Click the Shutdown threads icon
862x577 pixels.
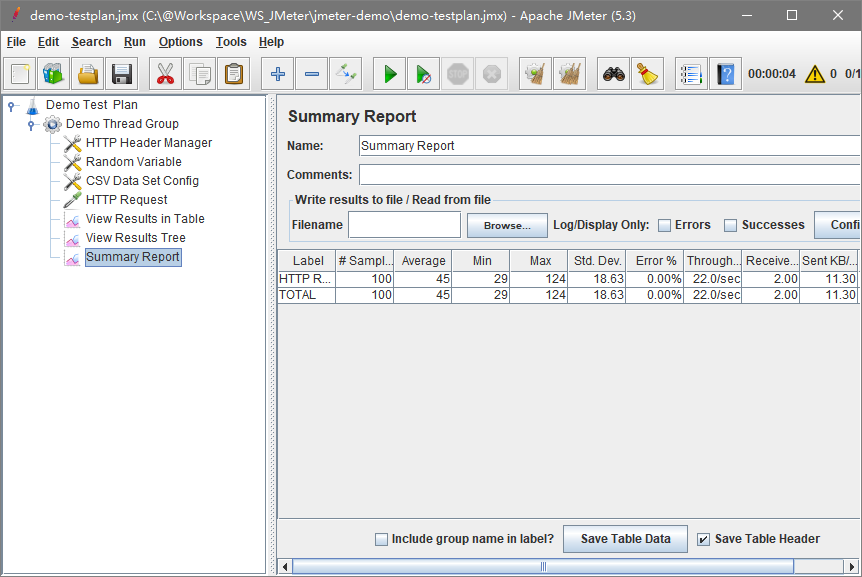click(492, 74)
